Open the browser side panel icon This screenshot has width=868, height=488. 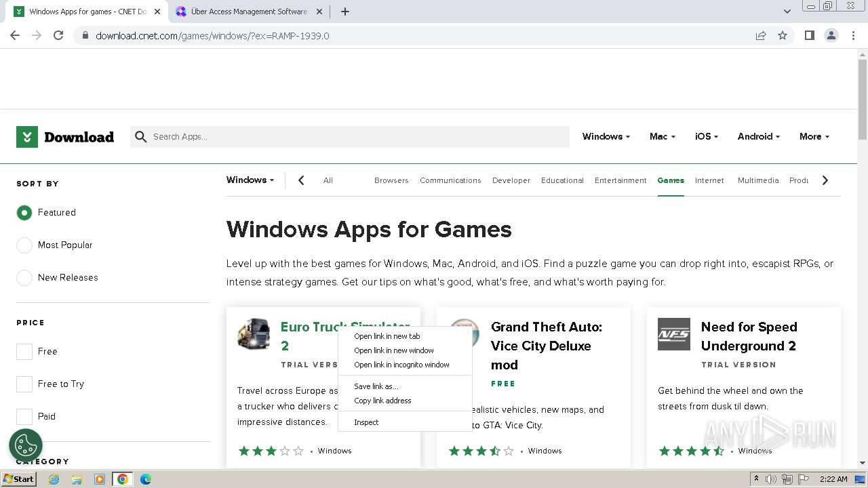pyautogui.click(x=809, y=35)
